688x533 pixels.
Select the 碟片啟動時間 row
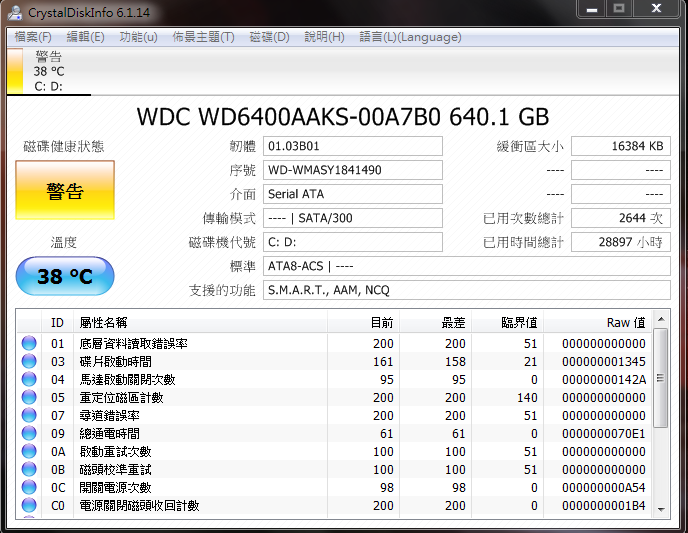click(x=334, y=361)
